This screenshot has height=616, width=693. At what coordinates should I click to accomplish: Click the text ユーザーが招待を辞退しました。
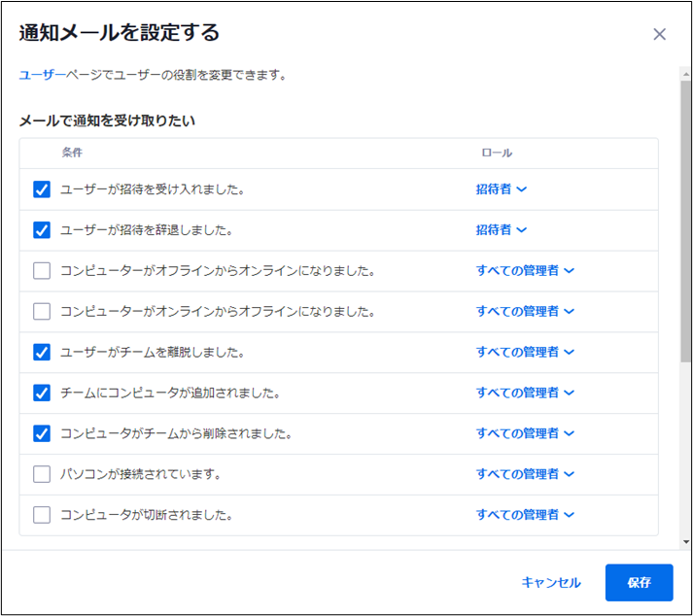coord(147,230)
